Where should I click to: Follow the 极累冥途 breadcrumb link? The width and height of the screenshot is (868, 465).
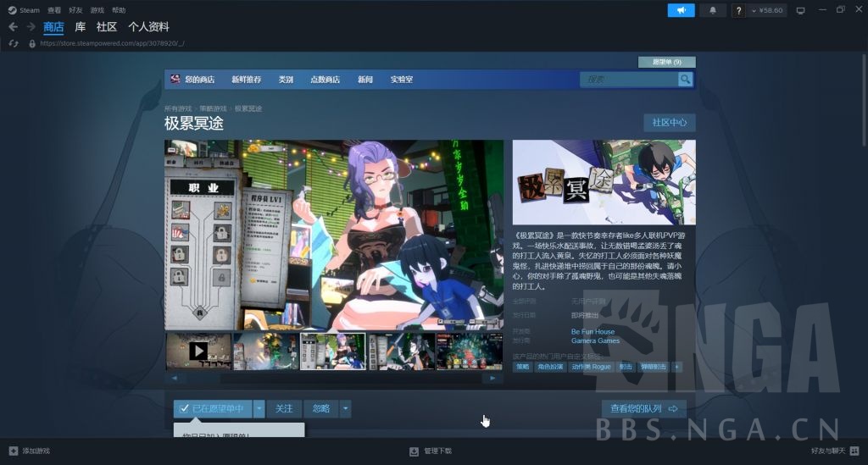tap(248, 108)
